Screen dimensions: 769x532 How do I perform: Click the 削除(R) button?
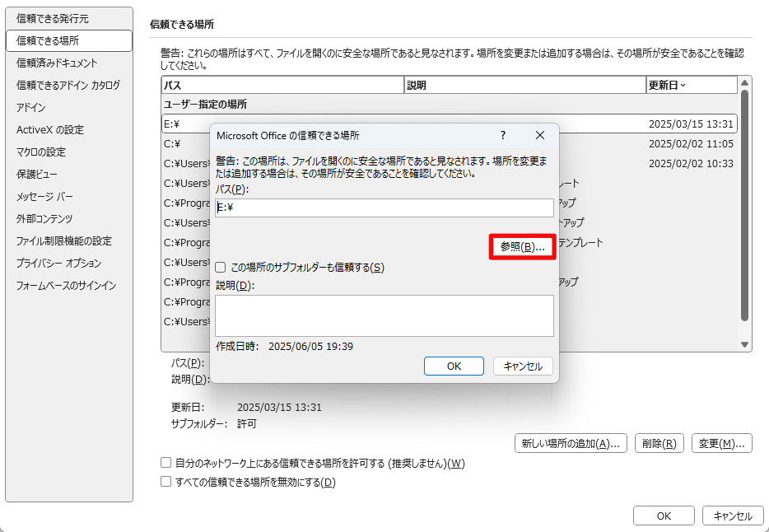659,444
